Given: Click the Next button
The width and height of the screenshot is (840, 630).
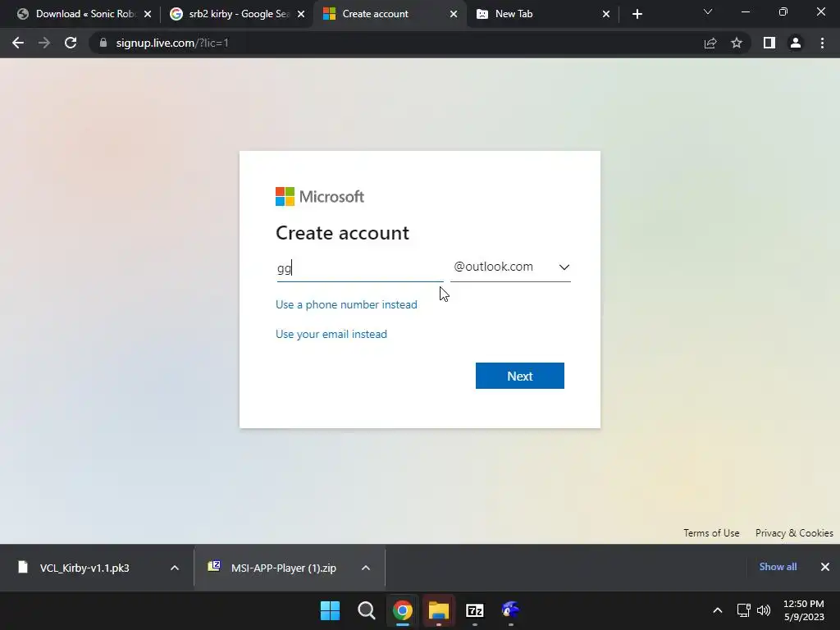Looking at the screenshot, I should click(x=519, y=376).
